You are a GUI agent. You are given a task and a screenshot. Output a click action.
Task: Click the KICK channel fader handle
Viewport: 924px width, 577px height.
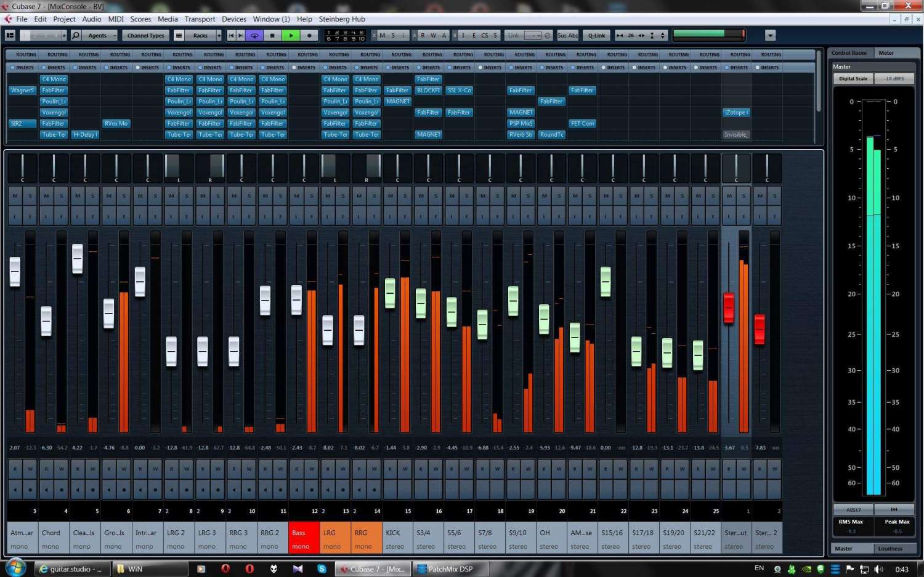coord(390,293)
